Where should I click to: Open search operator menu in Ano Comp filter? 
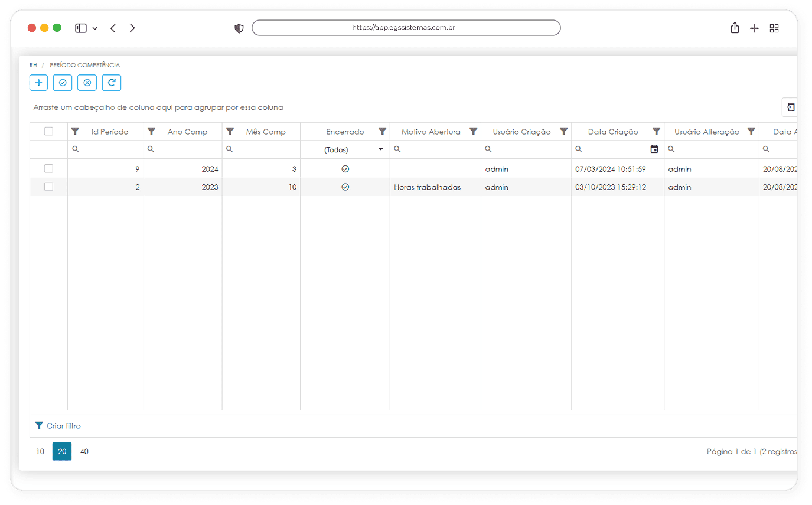click(x=151, y=149)
